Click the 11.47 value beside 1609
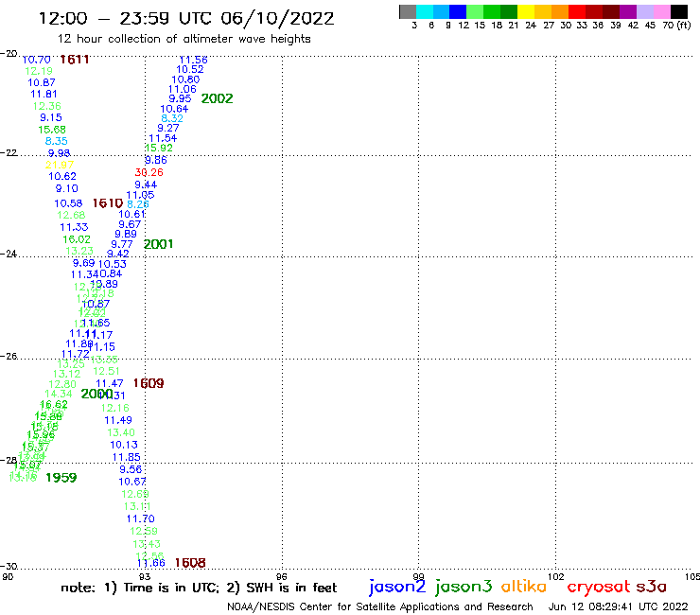 click(x=110, y=383)
